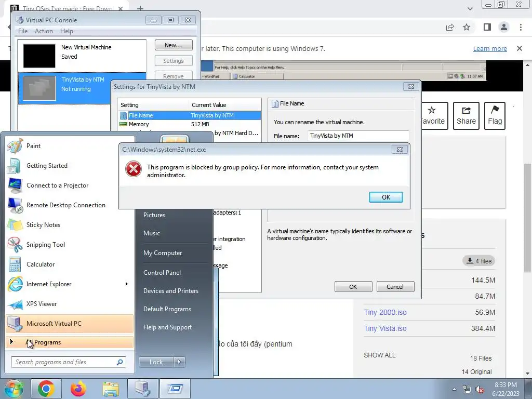Image resolution: width=532 pixels, height=399 pixels.
Task: Click Cancel in TinyVista Settings dialog
Action: [x=395, y=287]
